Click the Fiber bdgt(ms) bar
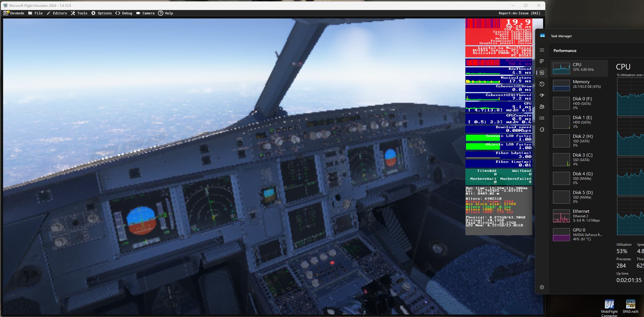 click(499, 155)
